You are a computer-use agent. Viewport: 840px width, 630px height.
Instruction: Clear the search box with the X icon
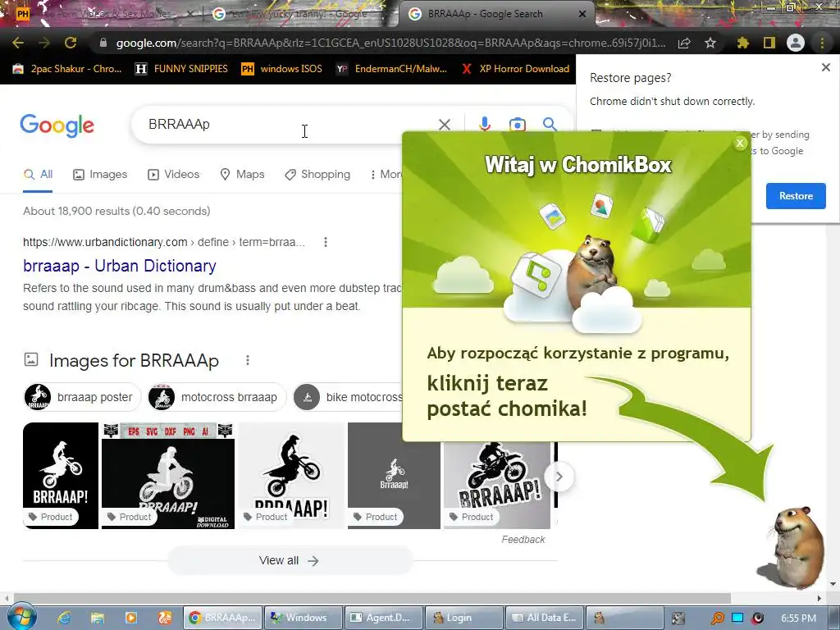(x=444, y=125)
